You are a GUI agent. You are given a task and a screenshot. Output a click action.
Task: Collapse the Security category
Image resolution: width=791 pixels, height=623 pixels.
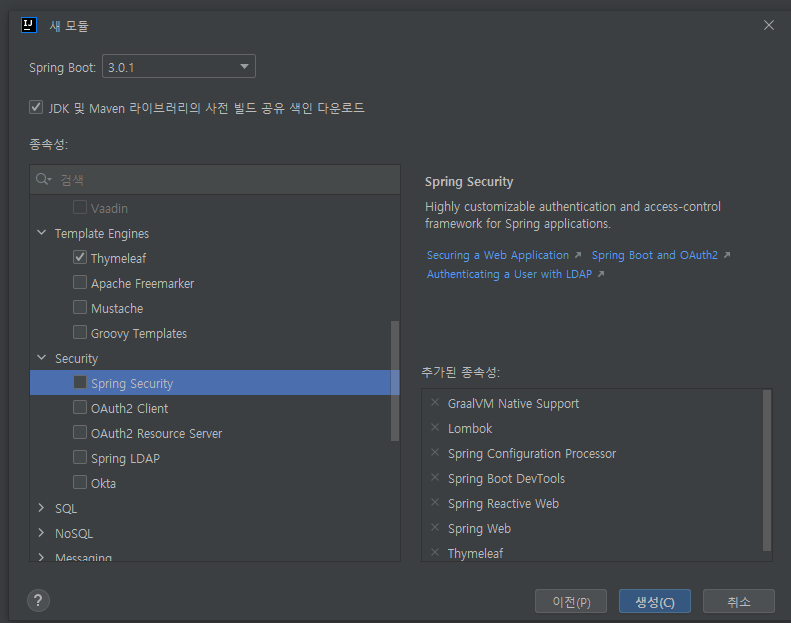pos(42,358)
